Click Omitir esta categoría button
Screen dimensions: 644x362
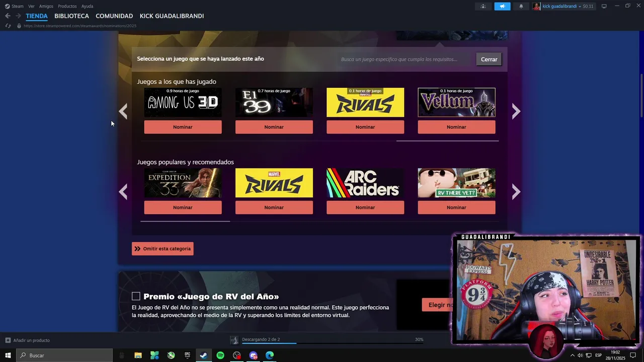[x=163, y=249]
